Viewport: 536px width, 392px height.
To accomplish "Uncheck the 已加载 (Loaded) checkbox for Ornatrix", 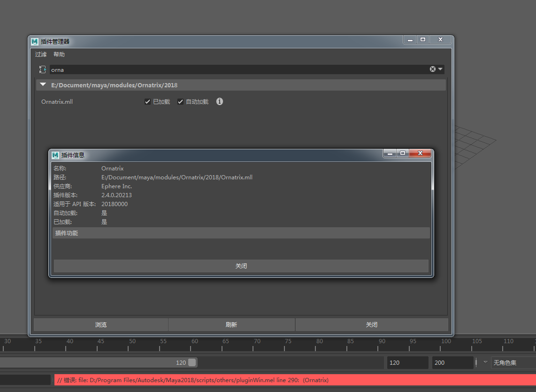I will tap(148, 102).
